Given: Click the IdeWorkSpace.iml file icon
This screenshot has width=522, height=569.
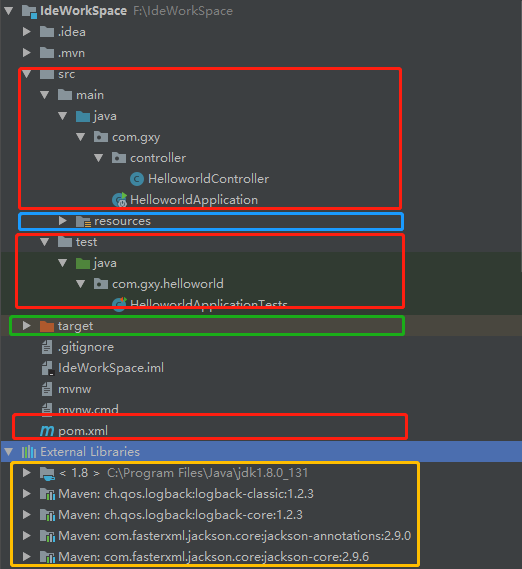Looking at the screenshot, I should (x=48, y=368).
